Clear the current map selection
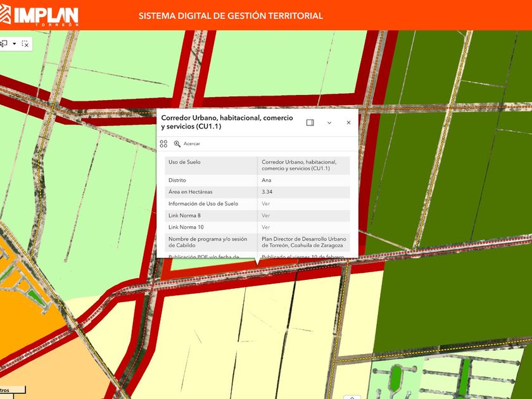 [x=25, y=44]
